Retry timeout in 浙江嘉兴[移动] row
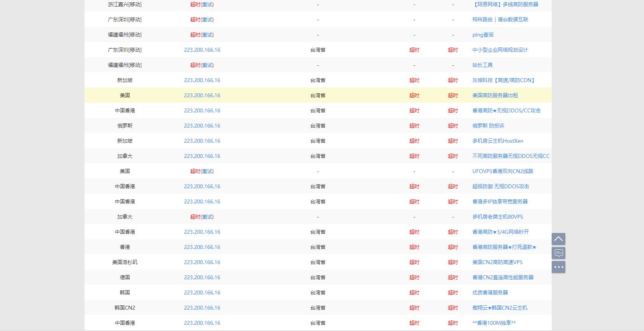644x331 pixels. pos(207,4)
